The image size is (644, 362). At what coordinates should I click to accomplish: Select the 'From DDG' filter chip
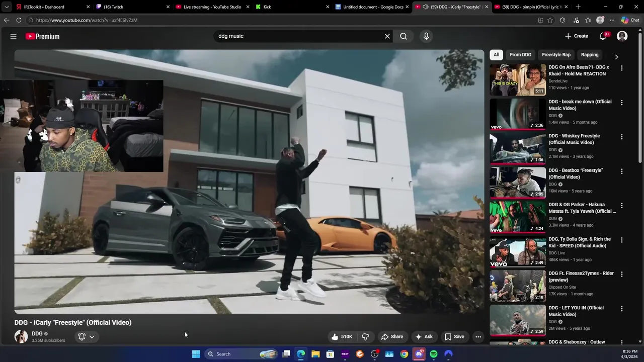(x=520, y=55)
